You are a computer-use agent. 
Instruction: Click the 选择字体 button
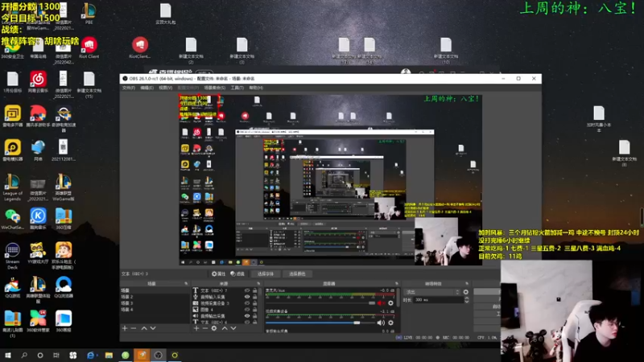pos(266,274)
